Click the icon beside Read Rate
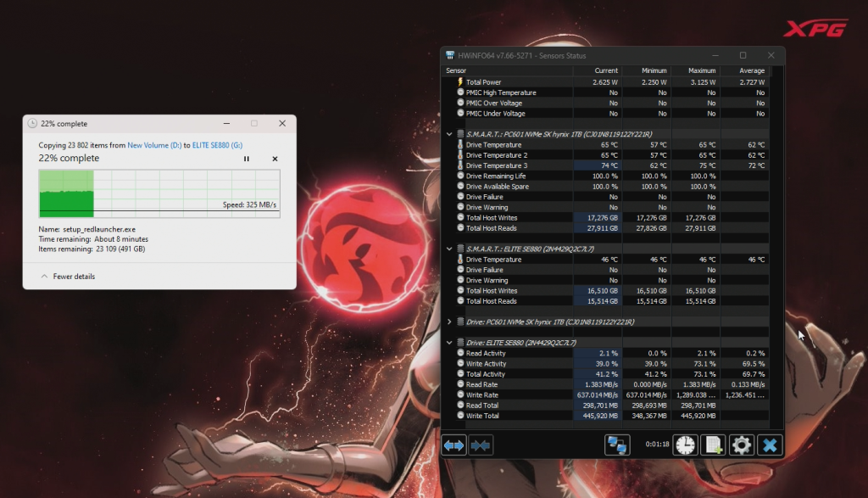868x498 pixels. (x=460, y=384)
